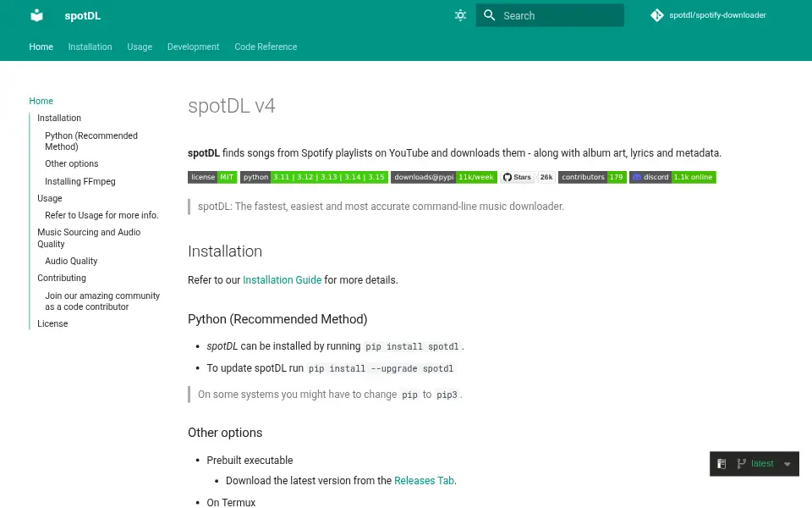
Task: Click Home in the sidebar
Action: [41, 101]
